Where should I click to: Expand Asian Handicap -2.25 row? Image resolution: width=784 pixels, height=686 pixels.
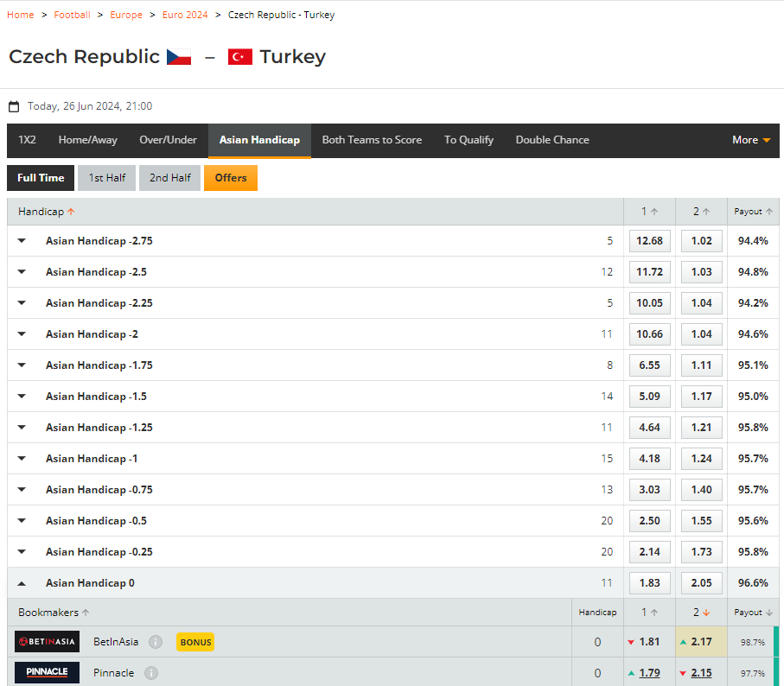(x=22, y=302)
